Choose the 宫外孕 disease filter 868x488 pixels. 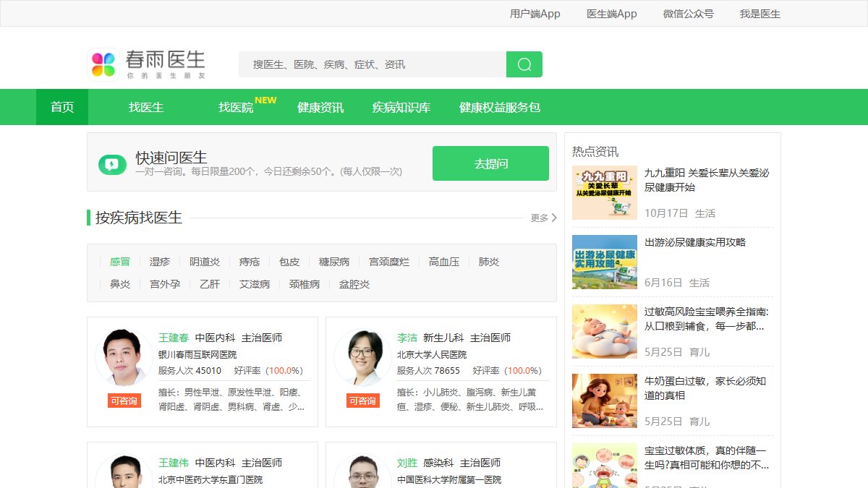pos(165,284)
